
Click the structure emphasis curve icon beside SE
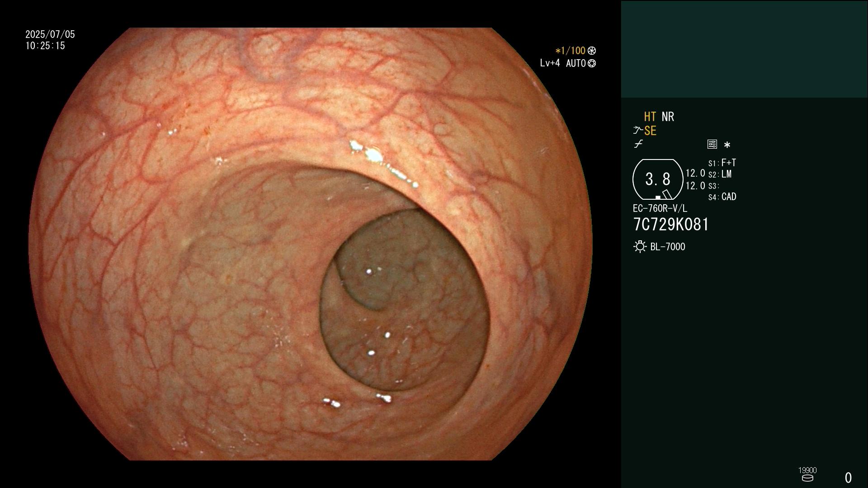pyautogui.click(x=638, y=131)
